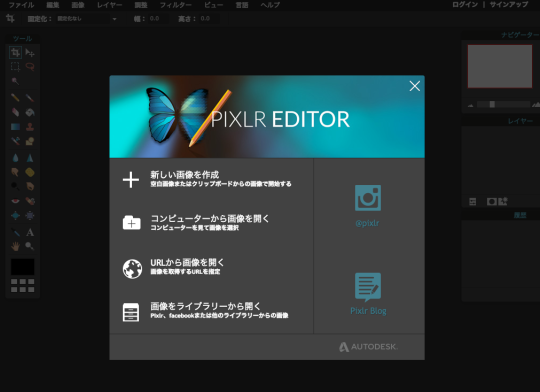Viewport: 540px width, 392px height.
Task: Click the layer settings icon in Layers panel
Action: pyautogui.click(x=472, y=202)
